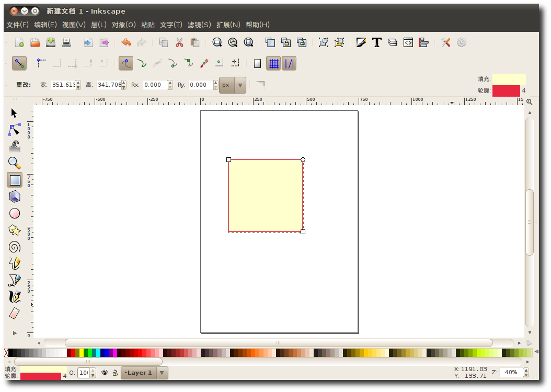Click the red stroke color swatch
Screen dimensions: 551x392
506,91
